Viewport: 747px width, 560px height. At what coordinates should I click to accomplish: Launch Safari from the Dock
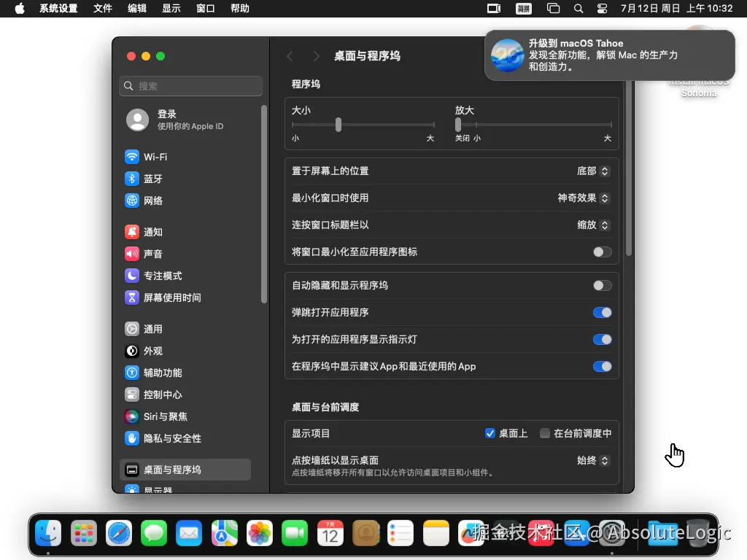(119, 533)
